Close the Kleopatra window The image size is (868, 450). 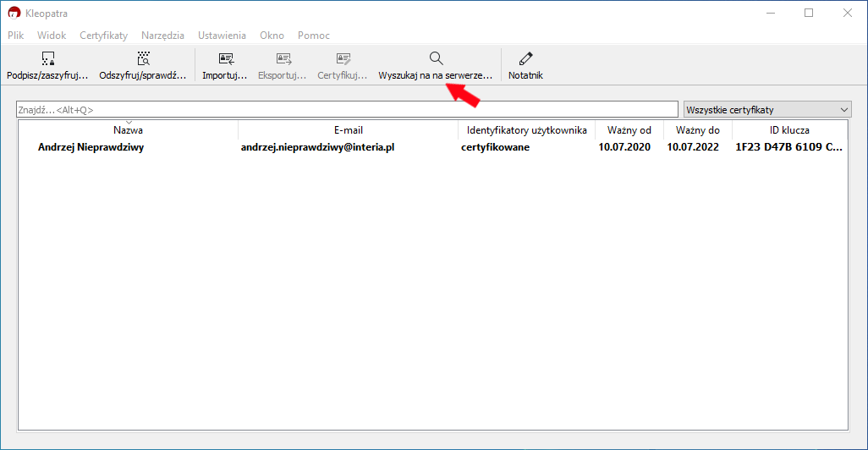pyautogui.click(x=848, y=13)
